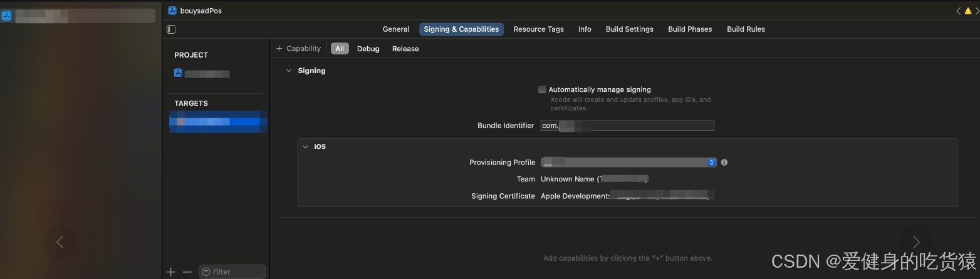The width and height of the screenshot is (980, 279).
Task: Open the Build Rules tab
Action: click(x=746, y=29)
